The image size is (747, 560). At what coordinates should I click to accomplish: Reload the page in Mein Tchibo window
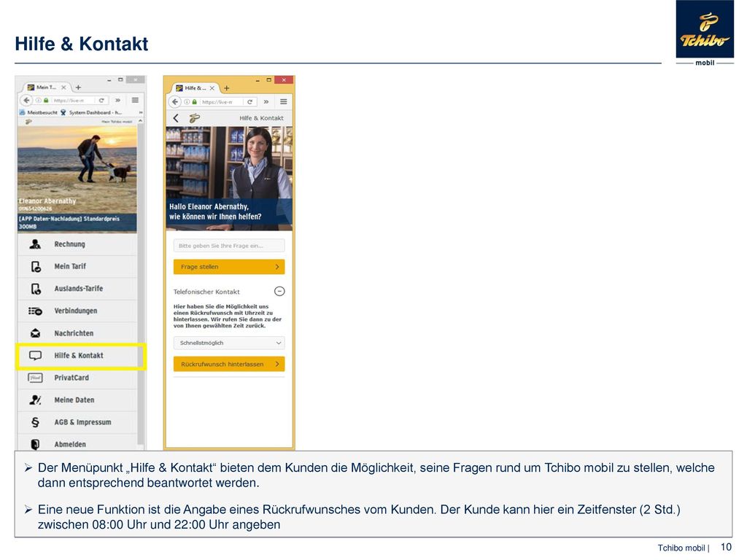tap(101, 100)
